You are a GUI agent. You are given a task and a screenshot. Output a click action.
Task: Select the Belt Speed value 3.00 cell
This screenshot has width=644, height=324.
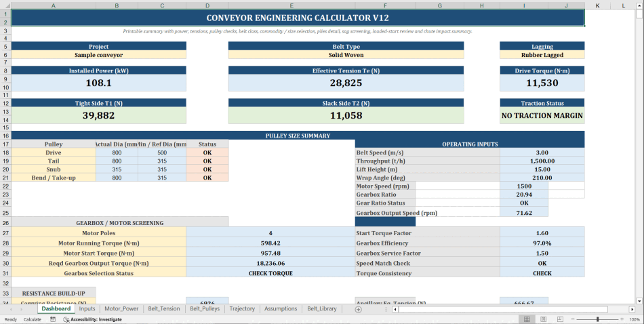[x=542, y=153]
